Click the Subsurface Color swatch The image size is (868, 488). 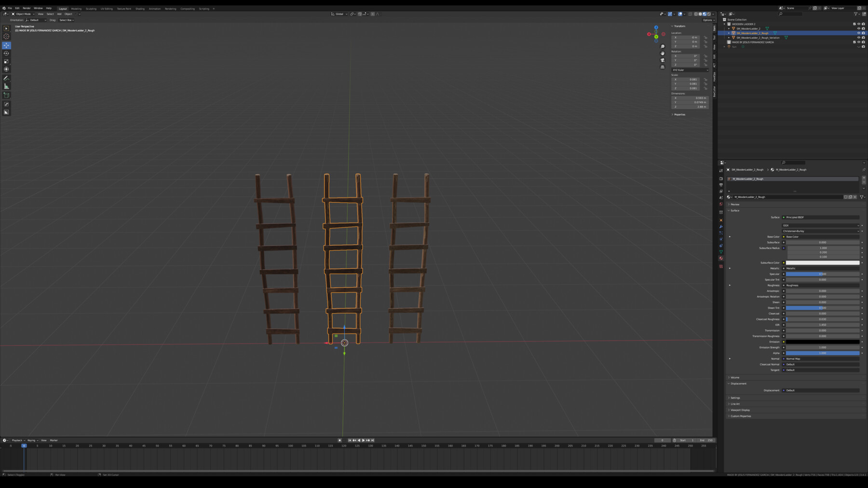pyautogui.click(x=822, y=263)
